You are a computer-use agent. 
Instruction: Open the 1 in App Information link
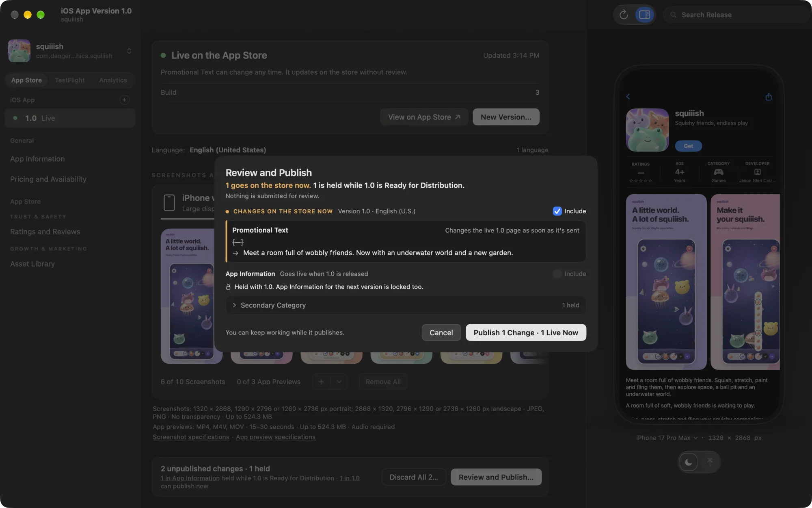(x=190, y=478)
